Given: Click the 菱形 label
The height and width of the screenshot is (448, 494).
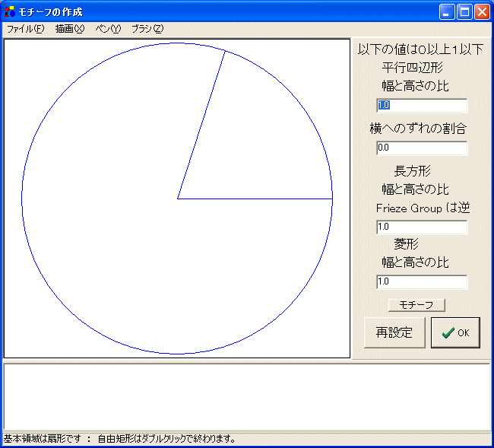Looking at the screenshot, I should [x=407, y=243].
